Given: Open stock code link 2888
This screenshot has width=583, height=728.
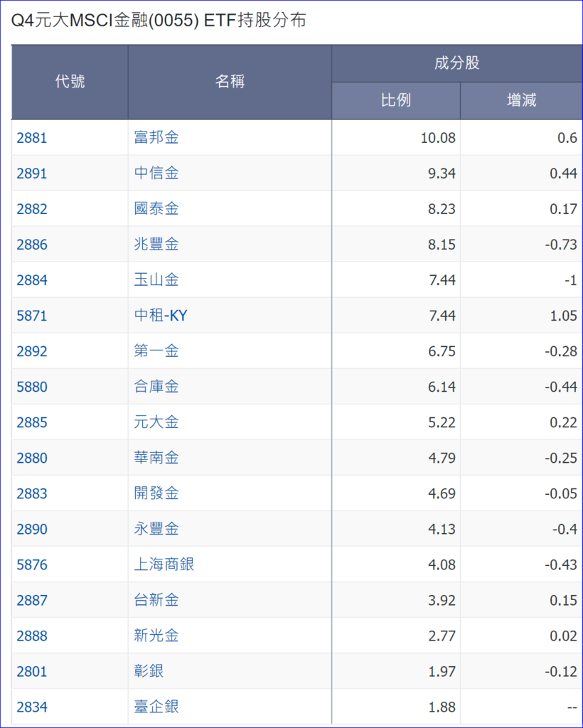Looking at the screenshot, I should (x=32, y=636).
